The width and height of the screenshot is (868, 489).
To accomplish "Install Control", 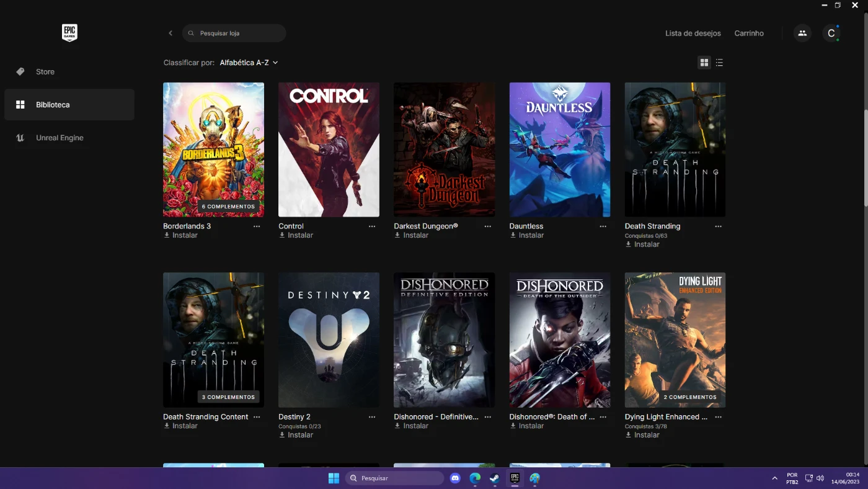I will (296, 235).
